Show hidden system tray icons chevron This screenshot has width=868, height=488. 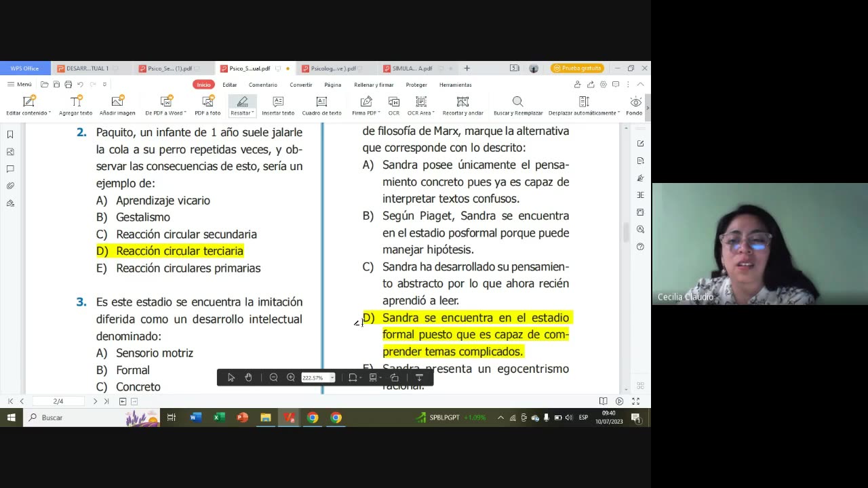click(x=500, y=418)
